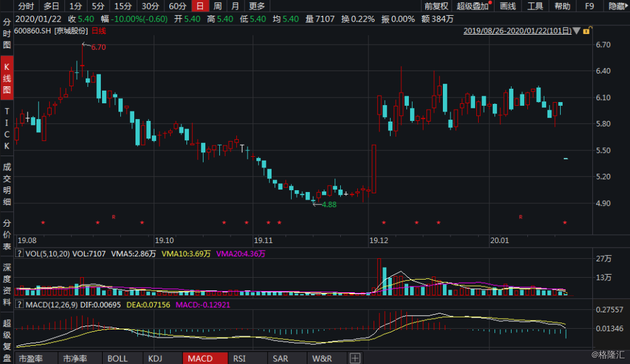Click the 振 0.00% amplitude value

398,19
